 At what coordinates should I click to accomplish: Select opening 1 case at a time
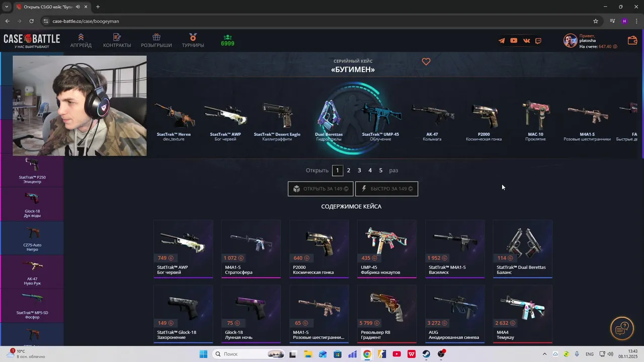338,170
